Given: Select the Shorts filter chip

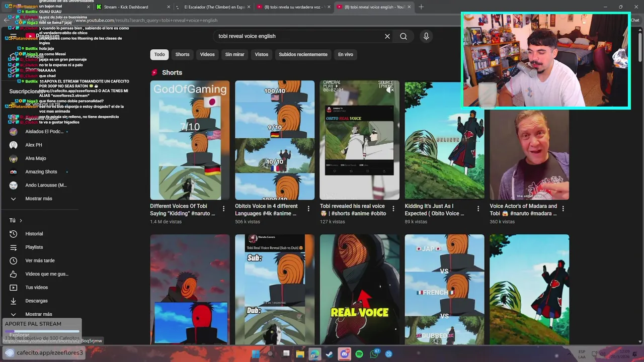Looking at the screenshot, I should click(x=182, y=54).
